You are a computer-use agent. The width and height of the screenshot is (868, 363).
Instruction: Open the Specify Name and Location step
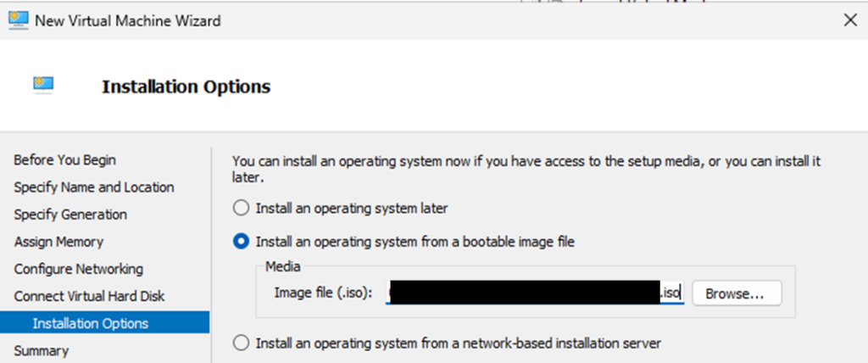pyautogui.click(x=94, y=187)
